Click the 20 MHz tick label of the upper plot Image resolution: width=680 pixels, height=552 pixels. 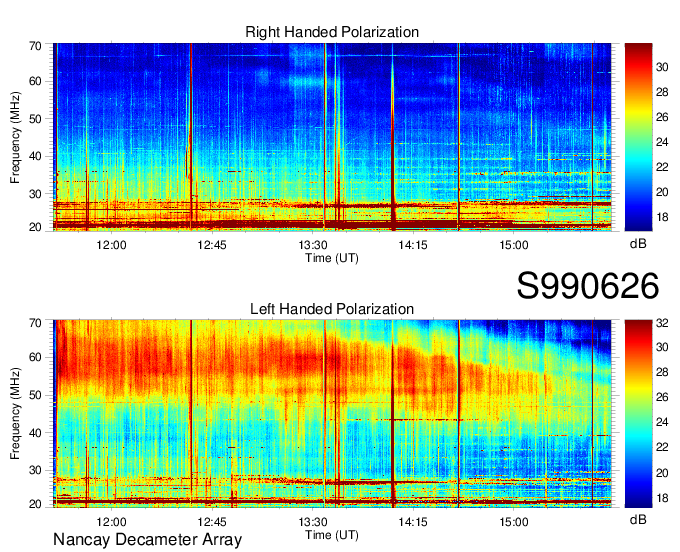[x=35, y=227]
